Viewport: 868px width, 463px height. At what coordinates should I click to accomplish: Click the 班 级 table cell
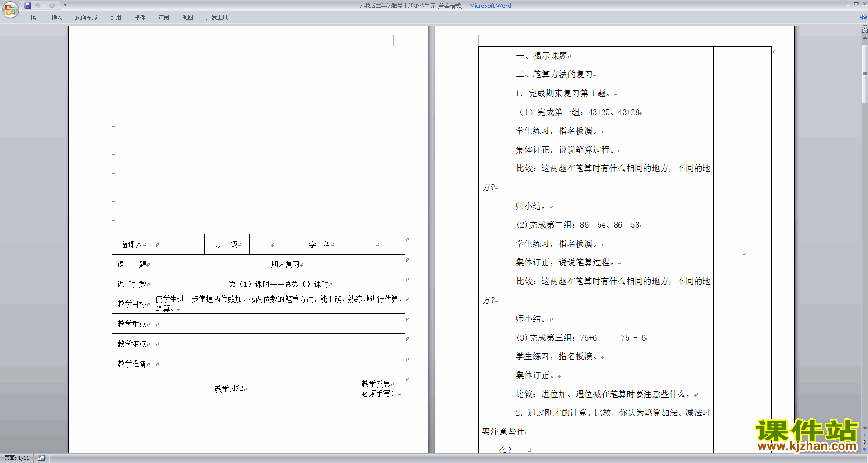(227, 244)
